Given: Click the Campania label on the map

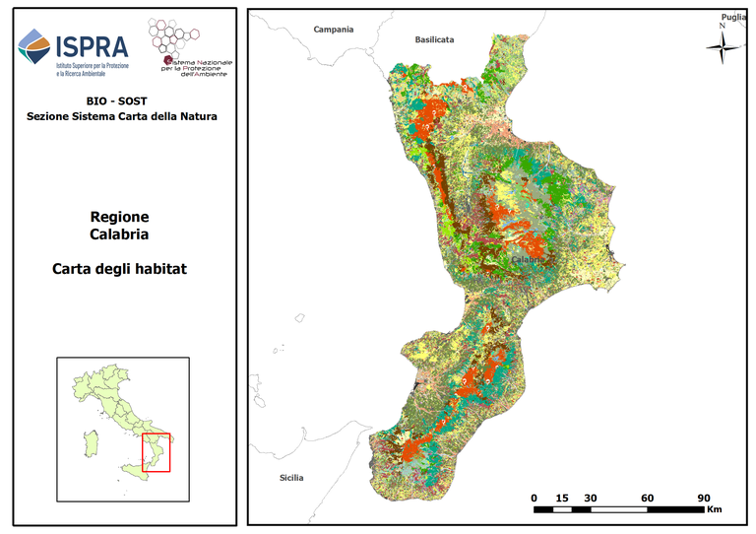Looking at the screenshot, I should click(x=333, y=30).
